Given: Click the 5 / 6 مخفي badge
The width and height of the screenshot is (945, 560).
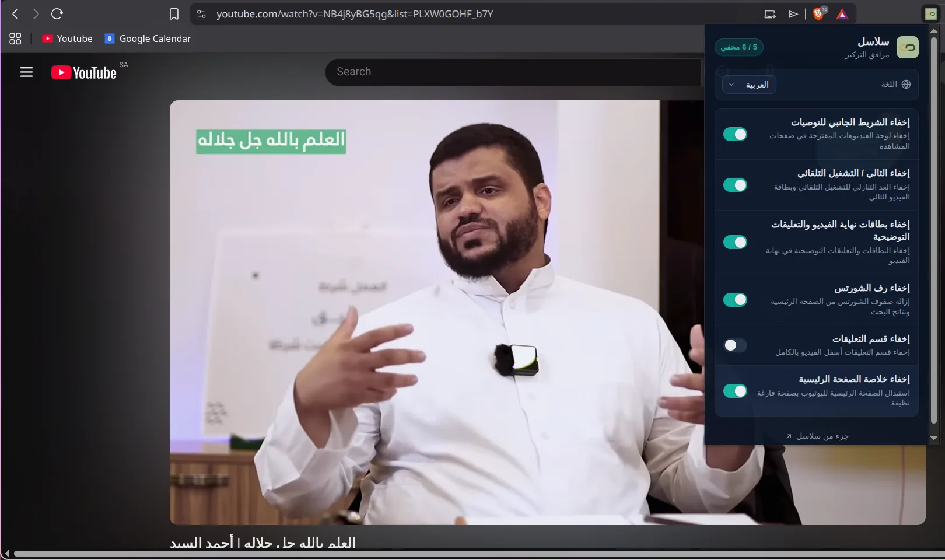Looking at the screenshot, I should (739, 47).
